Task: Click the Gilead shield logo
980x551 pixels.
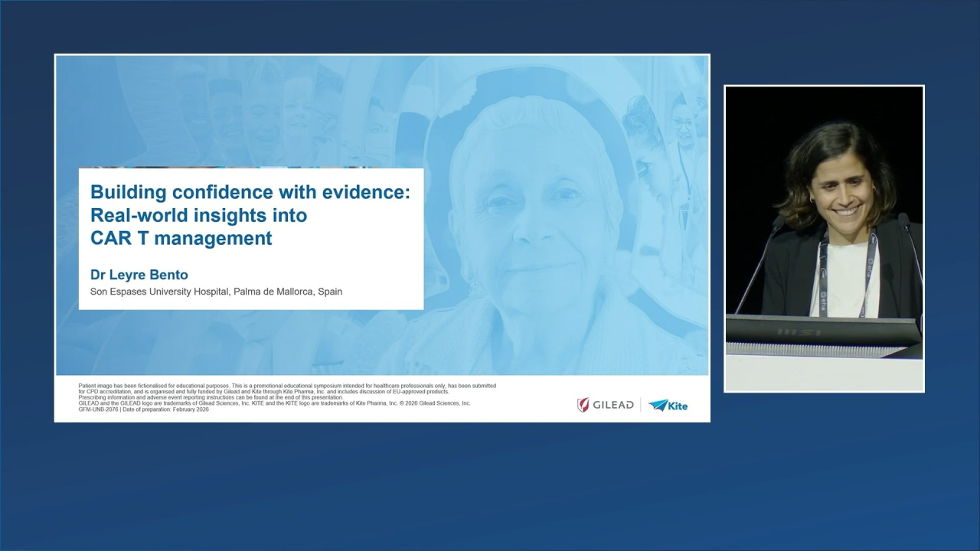Action: click(582, 405)
